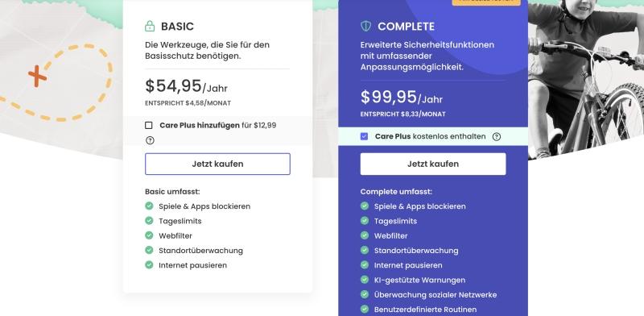Open the Complete Care Plus help question mark
This screenshot has height=316, width=644.
point(496,136)
